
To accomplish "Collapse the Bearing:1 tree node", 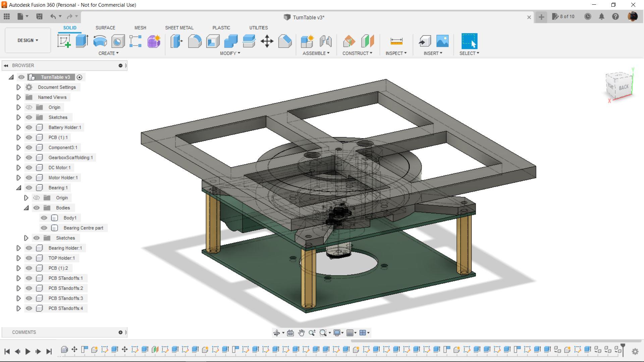I will click(18, 188).
